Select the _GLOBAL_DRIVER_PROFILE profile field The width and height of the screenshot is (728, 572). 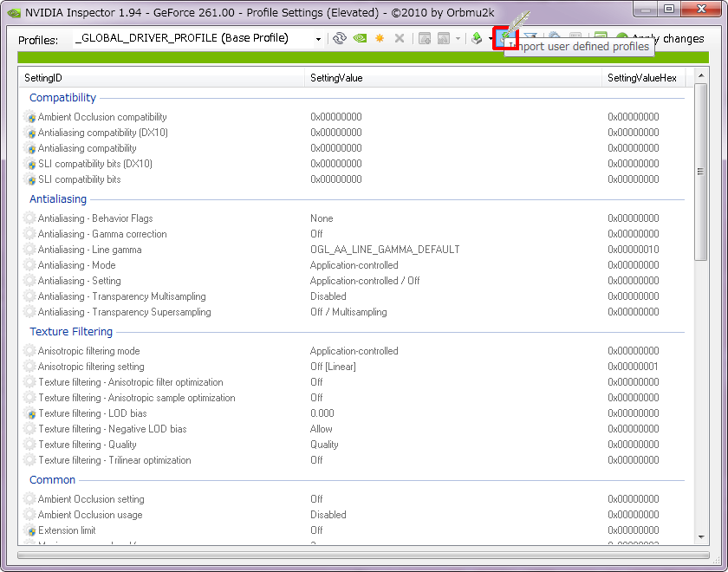193,38
